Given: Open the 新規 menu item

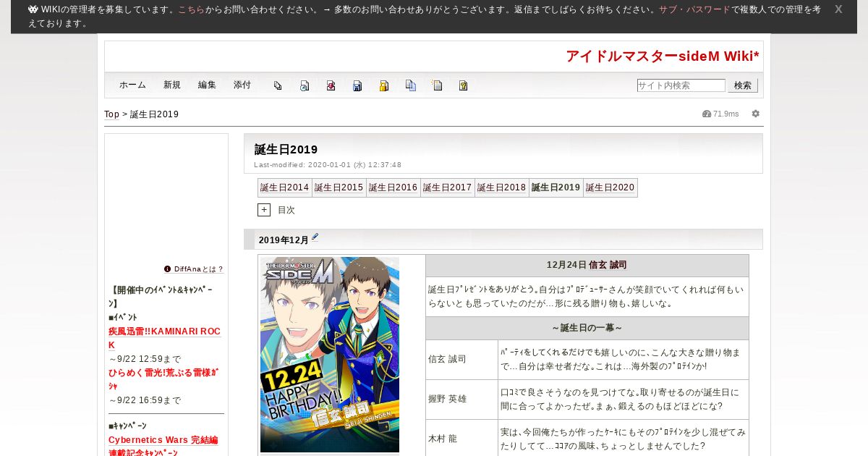Looking at the screenshot, I should (172, 85).
